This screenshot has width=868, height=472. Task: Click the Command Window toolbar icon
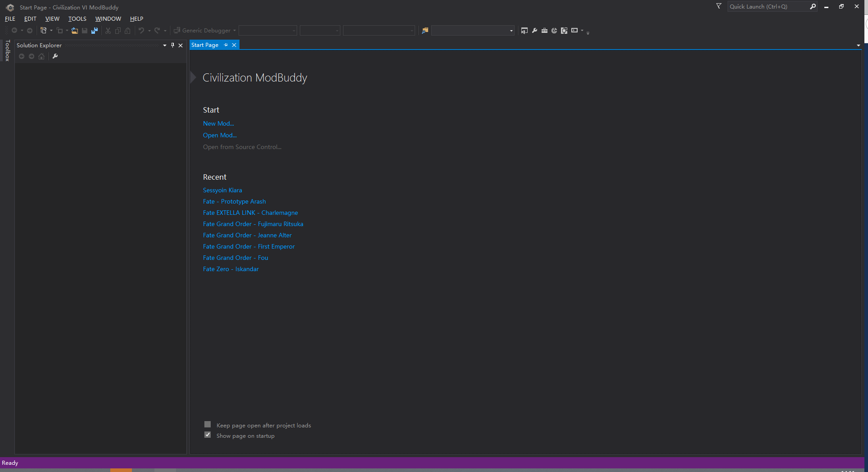point(574,31)
